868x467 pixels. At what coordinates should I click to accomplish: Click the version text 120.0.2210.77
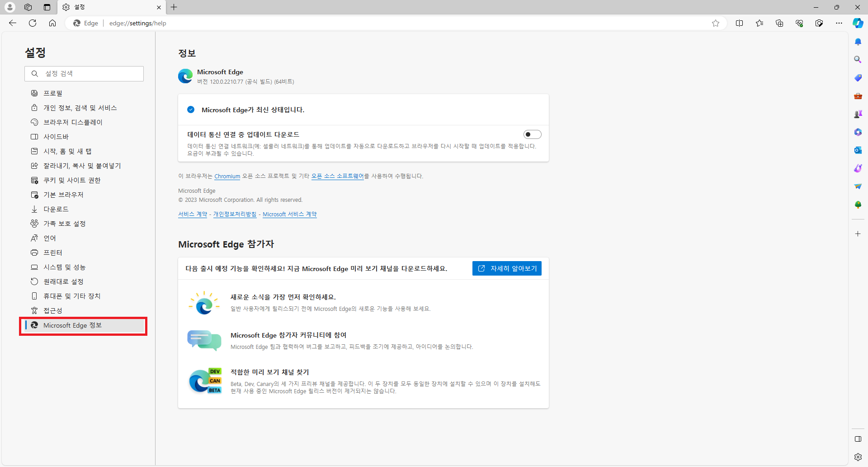coord(226,82)
